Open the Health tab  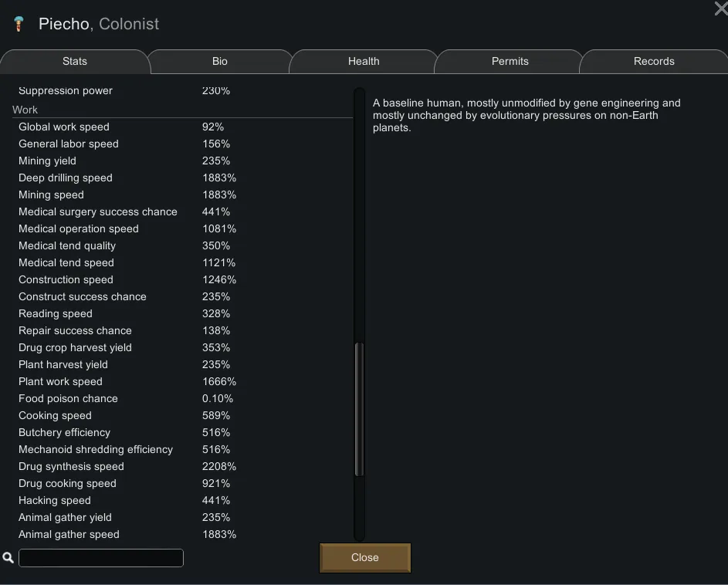364,61
